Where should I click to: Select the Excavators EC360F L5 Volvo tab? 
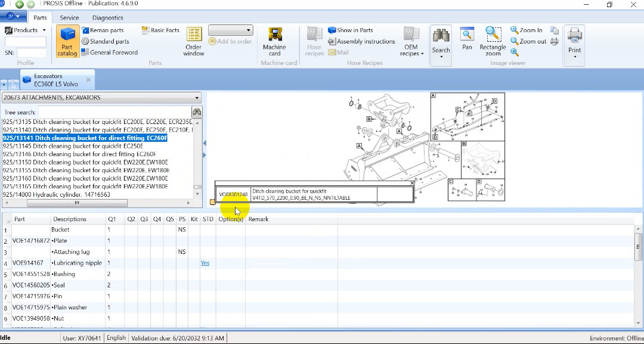(57, 80)
